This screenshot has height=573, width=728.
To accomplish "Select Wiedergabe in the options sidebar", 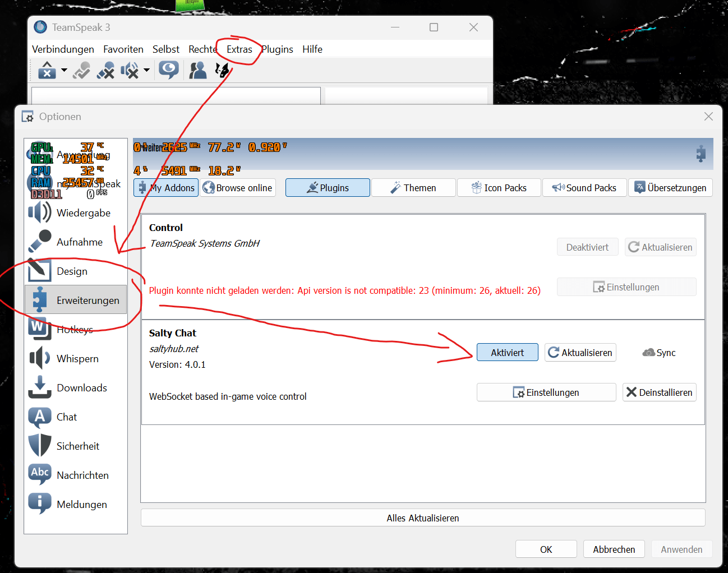I will pos(76,213).
